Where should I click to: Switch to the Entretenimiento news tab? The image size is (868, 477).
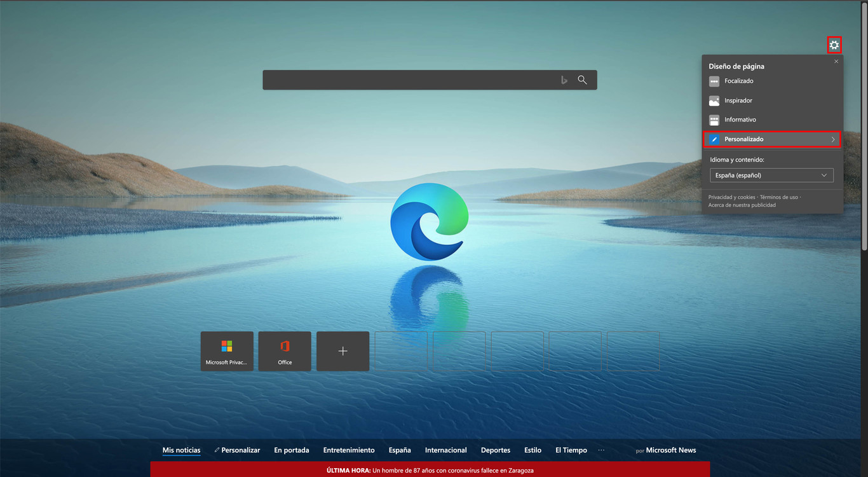(349, 450)
